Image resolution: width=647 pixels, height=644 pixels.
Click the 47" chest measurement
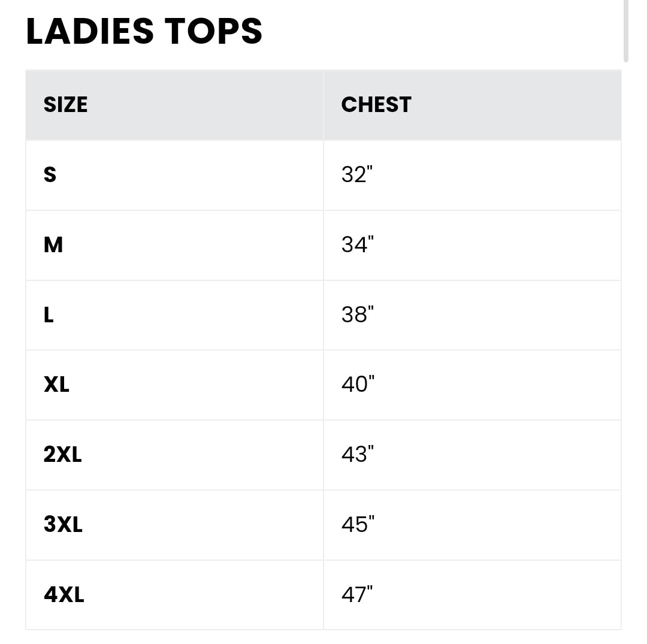click(x=357, y=595)
